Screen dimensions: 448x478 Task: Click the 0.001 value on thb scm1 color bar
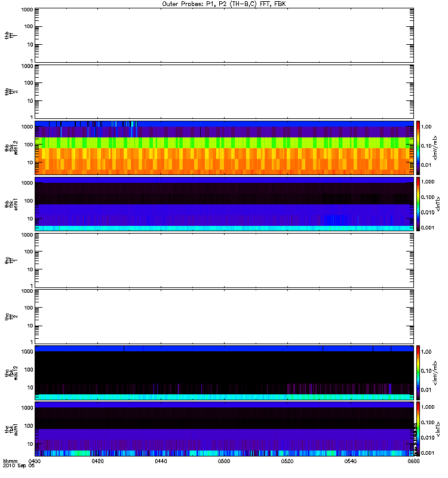[x=428, y=228]
